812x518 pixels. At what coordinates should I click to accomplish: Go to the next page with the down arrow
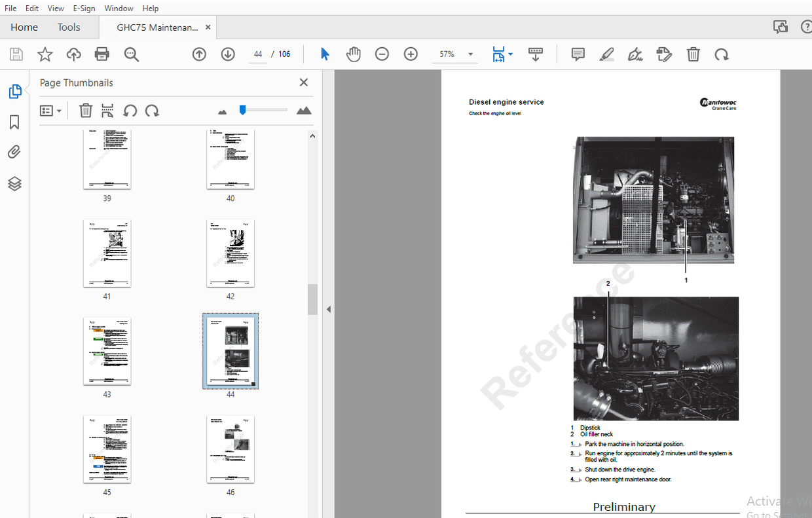pyautogui.click(x=227, y=54)
